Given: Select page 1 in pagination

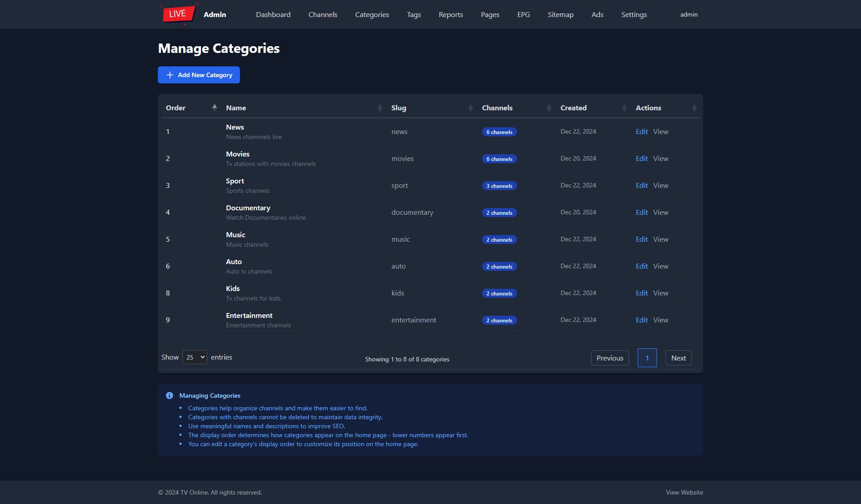Looking at the screenshot, I should 647,358.
